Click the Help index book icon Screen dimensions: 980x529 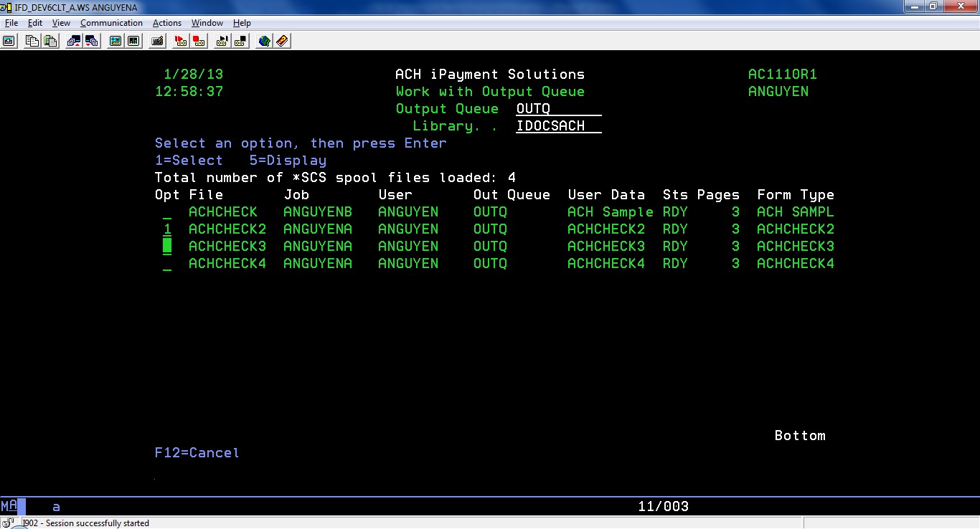coord(282,41)
